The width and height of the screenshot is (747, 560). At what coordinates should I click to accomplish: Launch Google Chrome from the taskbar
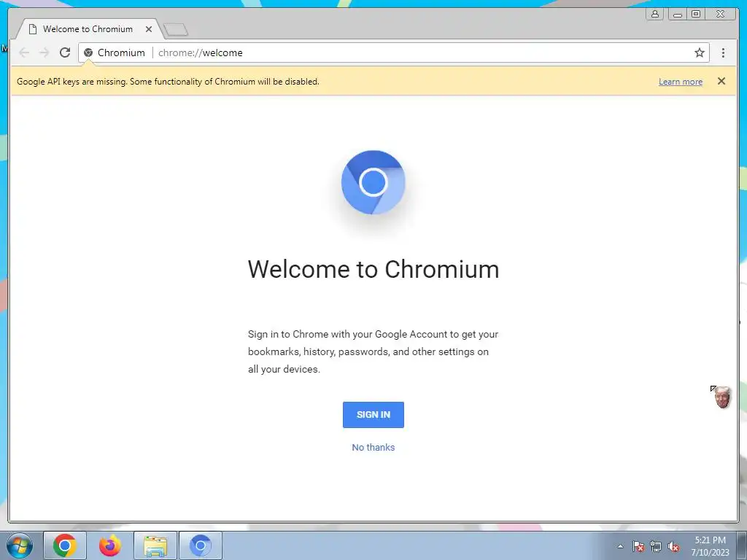(65, 545)
